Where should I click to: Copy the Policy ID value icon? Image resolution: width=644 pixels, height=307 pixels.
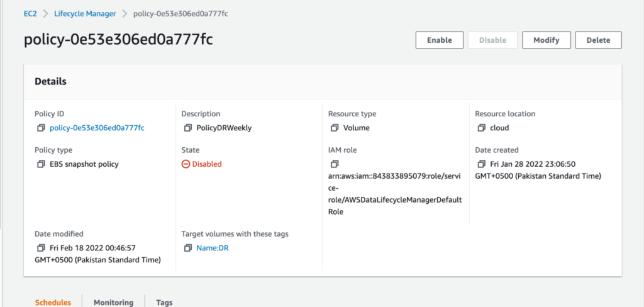[41, 128]
